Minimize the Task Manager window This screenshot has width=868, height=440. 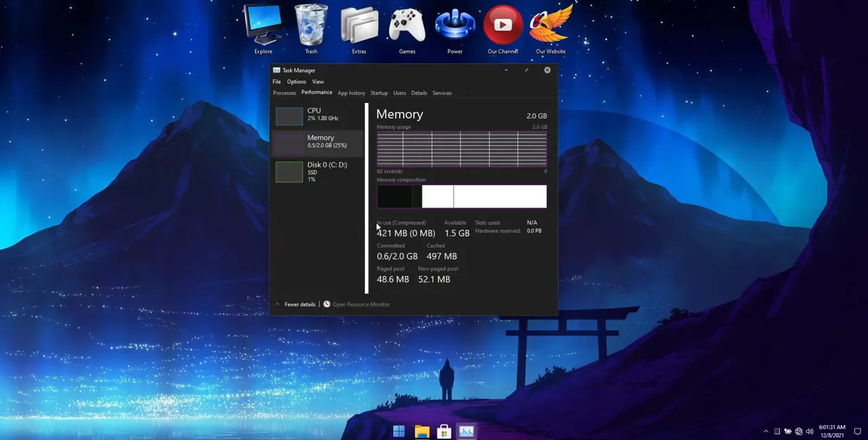tap(506, 70)
